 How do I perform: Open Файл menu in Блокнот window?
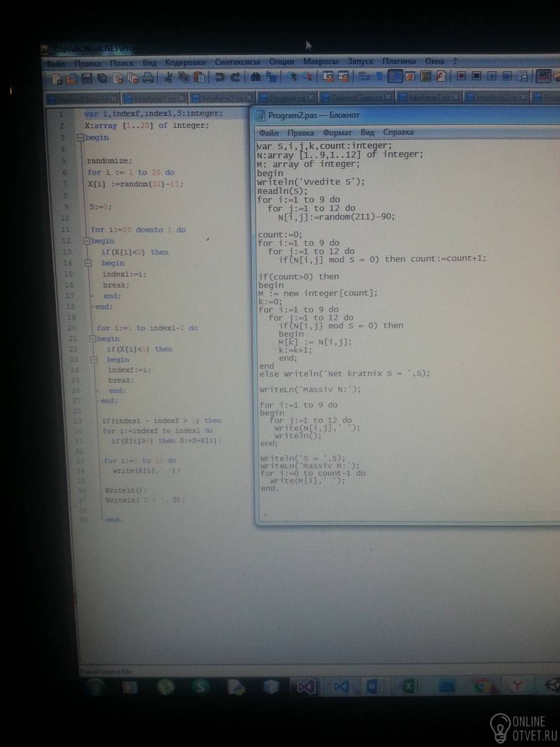point(269,133)
